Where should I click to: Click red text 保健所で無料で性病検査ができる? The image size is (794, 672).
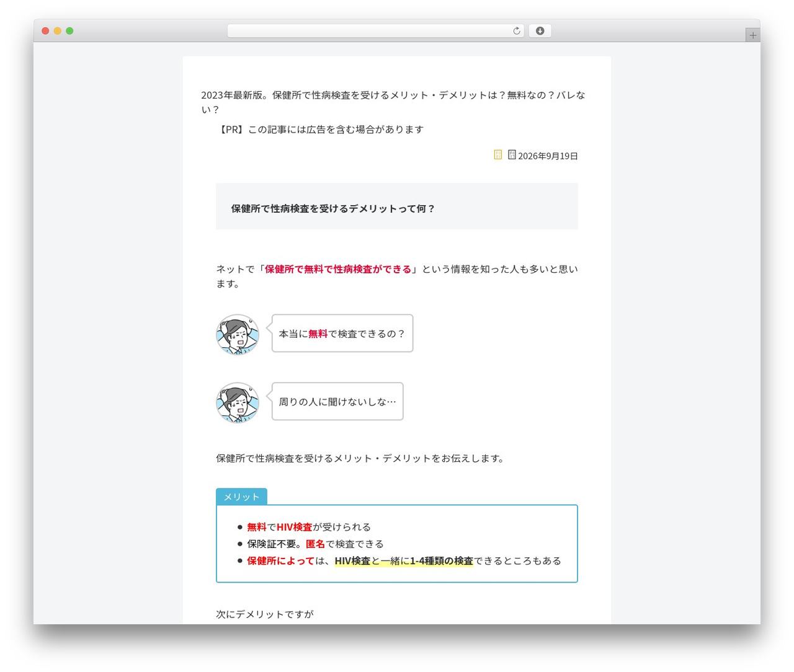pos(338,269)
